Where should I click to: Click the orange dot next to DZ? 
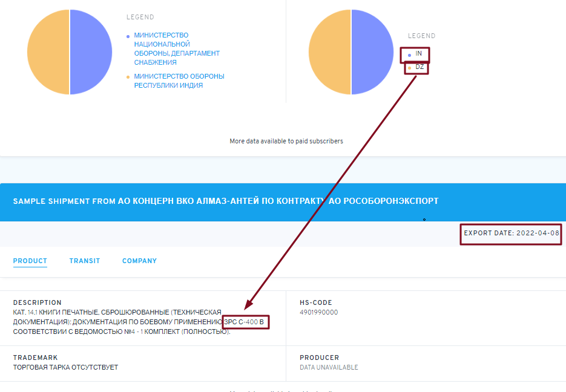(409, 68)
